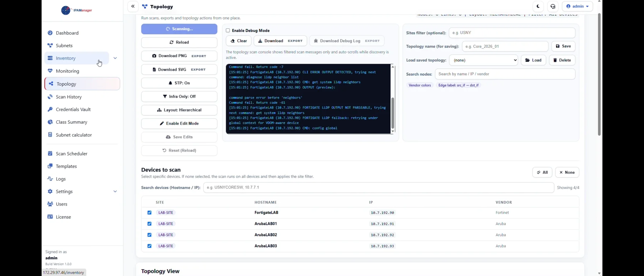
Task: Click Vendor colors tag
Action: click(420, 85)
